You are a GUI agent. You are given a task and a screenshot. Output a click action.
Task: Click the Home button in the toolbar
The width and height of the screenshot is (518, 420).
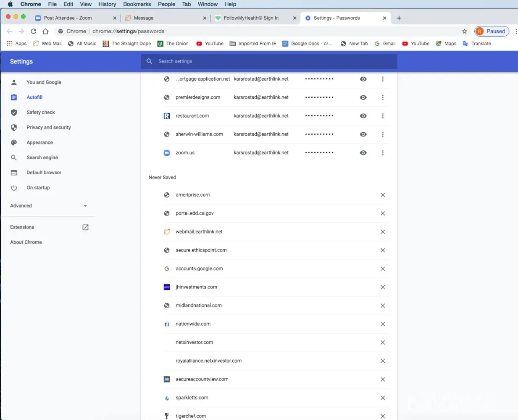(x=45, y=31)
